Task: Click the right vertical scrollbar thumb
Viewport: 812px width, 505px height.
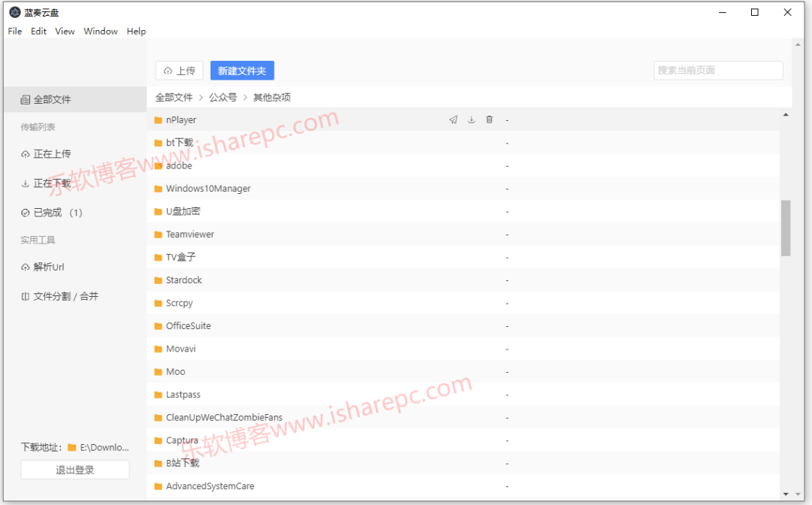Action: coord(786,225)
